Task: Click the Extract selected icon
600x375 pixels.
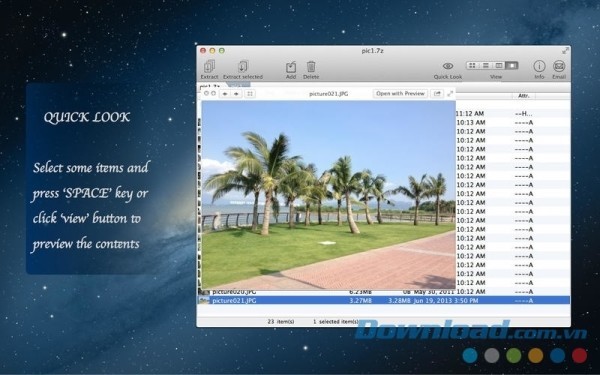Action: 243,67
